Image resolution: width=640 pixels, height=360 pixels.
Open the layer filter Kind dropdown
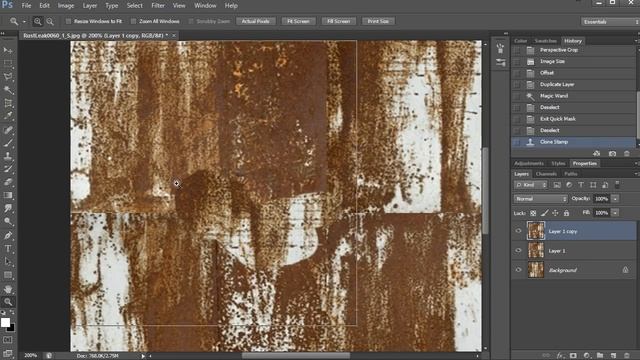pos(531,185)
